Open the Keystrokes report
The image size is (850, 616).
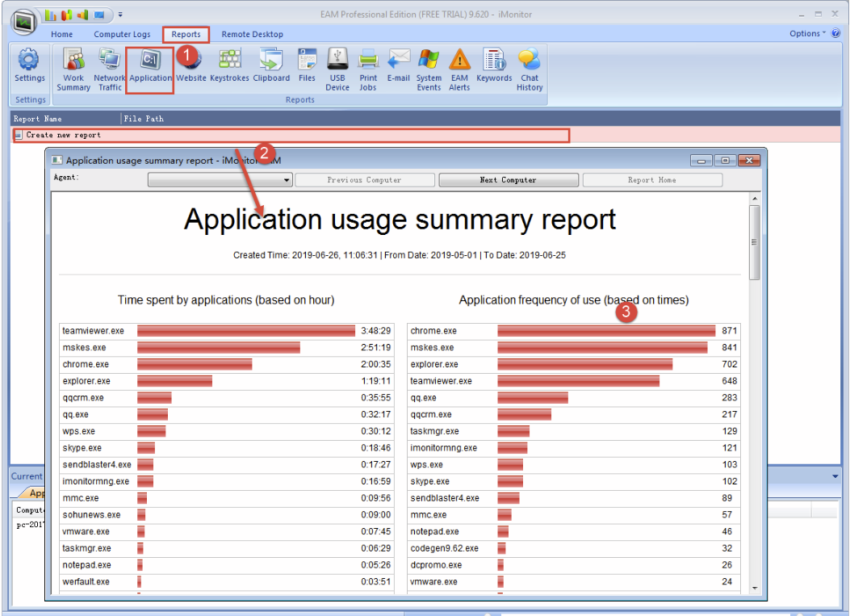(229, 65)
